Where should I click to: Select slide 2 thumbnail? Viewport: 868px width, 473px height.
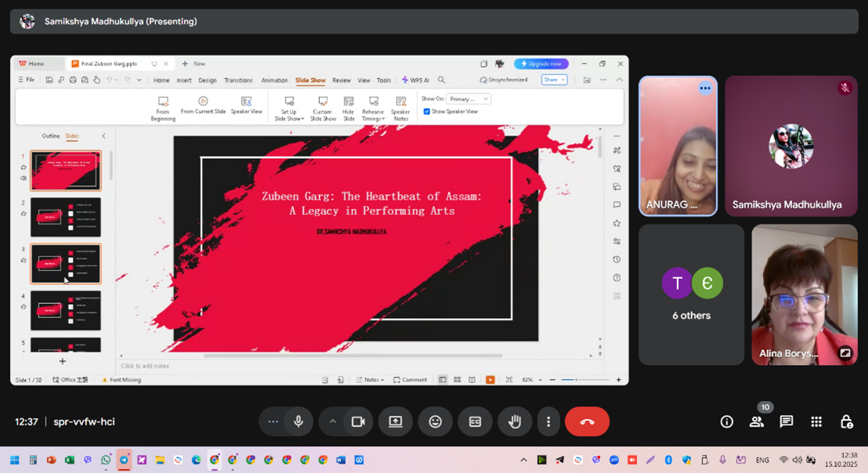pos(66,217)
